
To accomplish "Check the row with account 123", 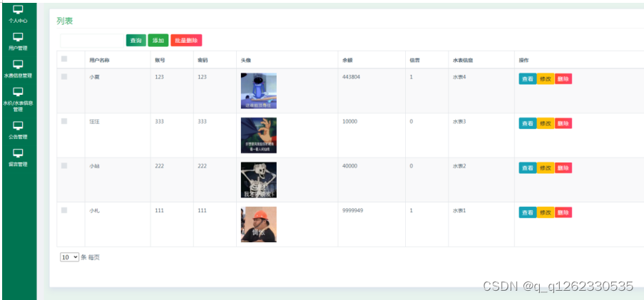I will click(64, 77).
